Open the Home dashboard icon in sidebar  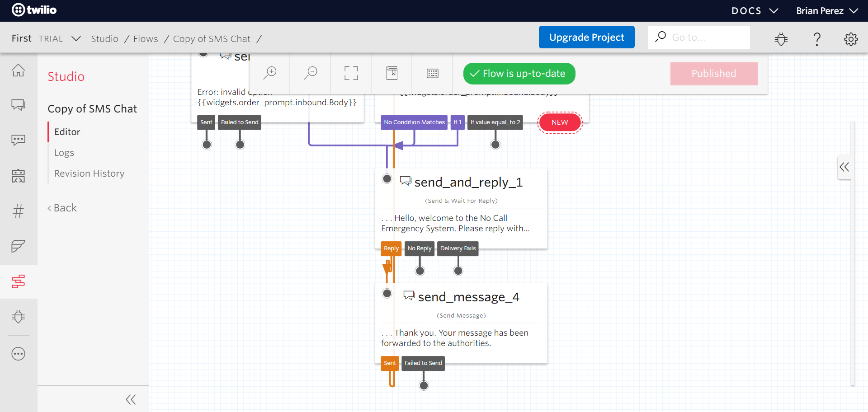(19, 70)
